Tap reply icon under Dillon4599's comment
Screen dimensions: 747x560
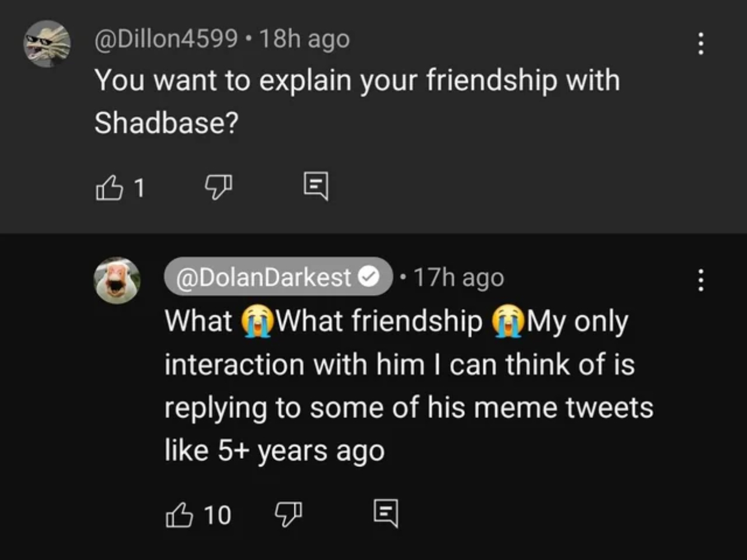[316, 186]
